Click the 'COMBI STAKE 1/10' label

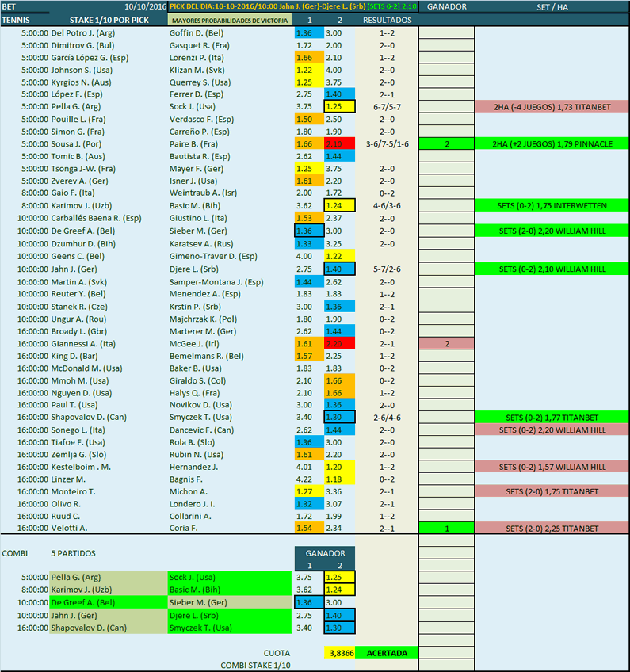pyautogui.click(x=255, y=666)
